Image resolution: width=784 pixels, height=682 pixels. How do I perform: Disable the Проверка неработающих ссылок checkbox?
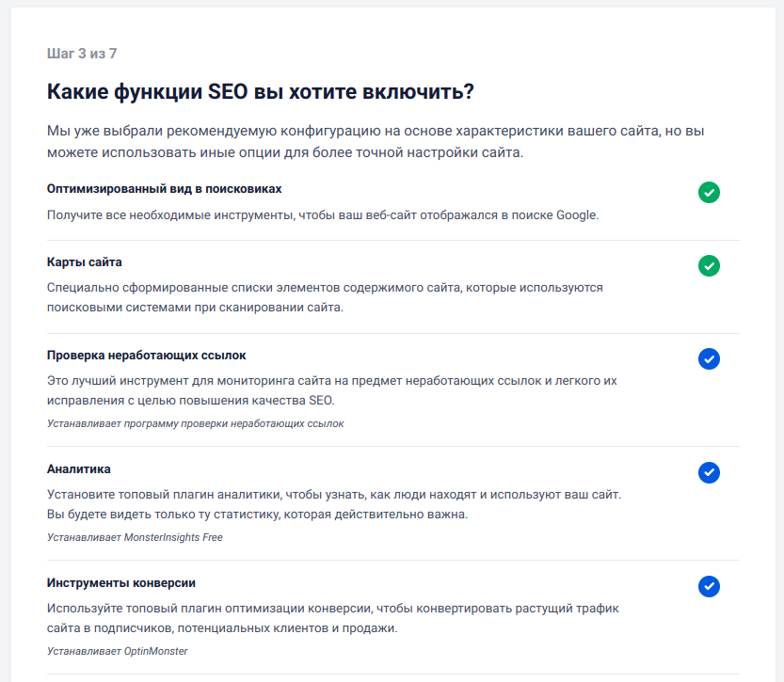click(x=709, y=358)
